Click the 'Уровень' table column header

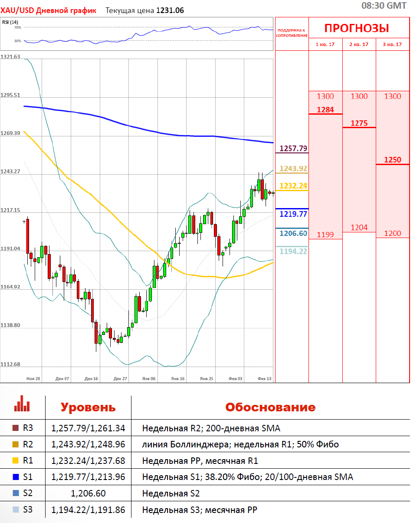(88, 407)
